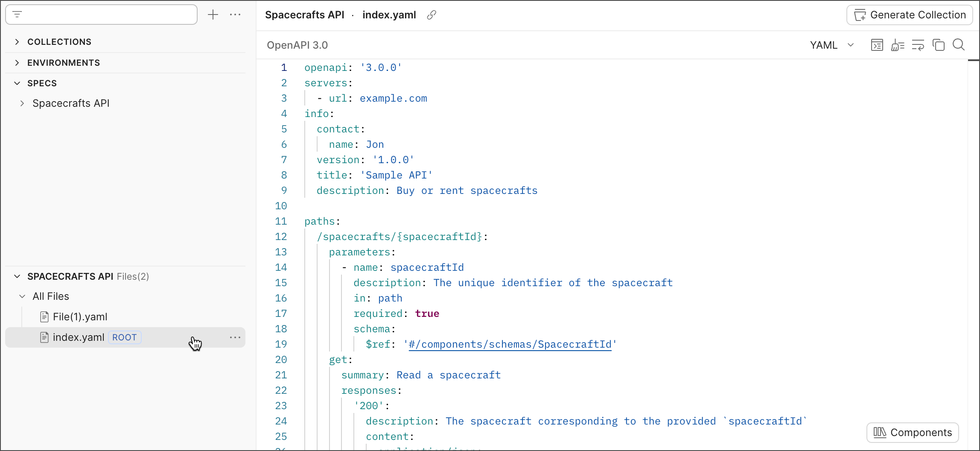The width and height of the screenshot is (980, 451).
Task: Follow the #/components/schemas/SpacecraftId reference link
Action: (x=510, y=345)
